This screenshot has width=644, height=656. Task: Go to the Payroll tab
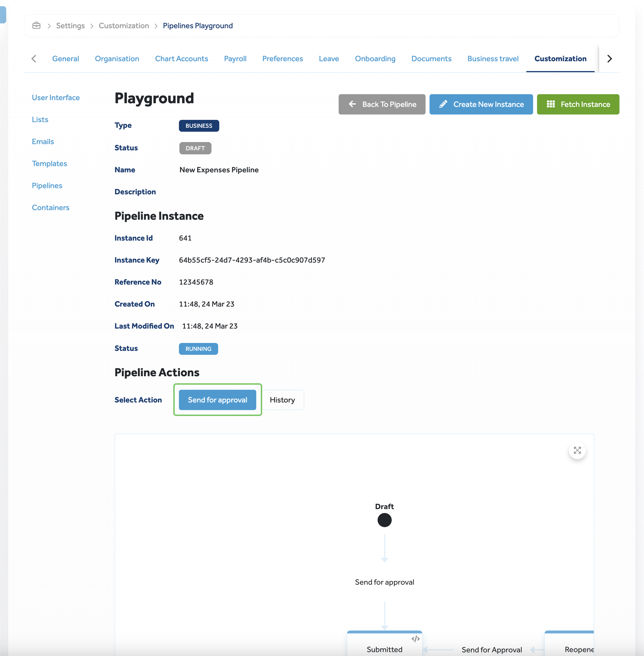pos(235,59)
